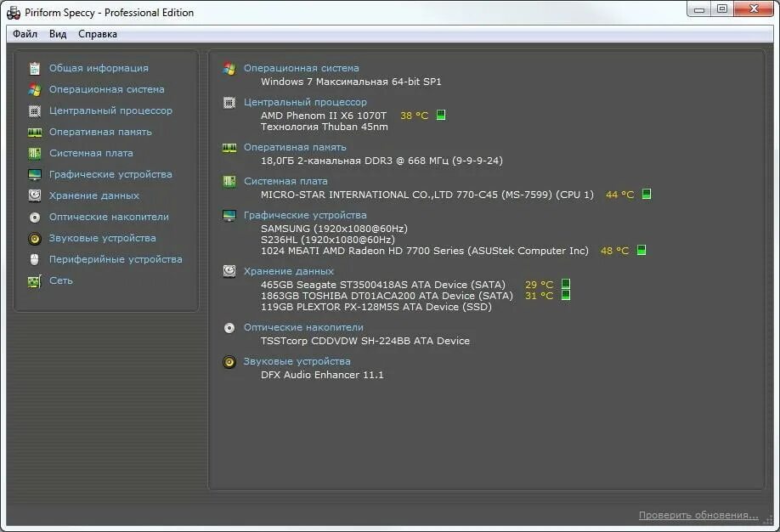Click the monitor icon in the sidebar
The width and height of the screenshot is (780, 532).
[34, 175]
